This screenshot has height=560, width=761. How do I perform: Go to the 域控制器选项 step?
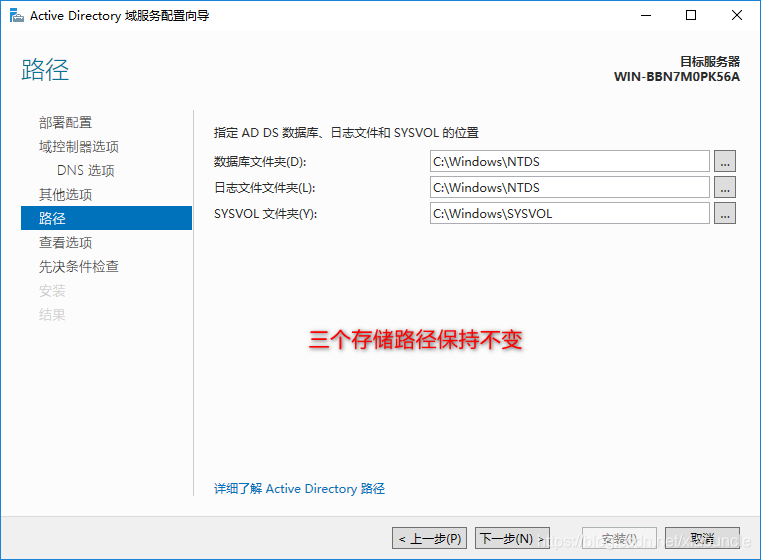pyautogui.click(x=79, y=147)
